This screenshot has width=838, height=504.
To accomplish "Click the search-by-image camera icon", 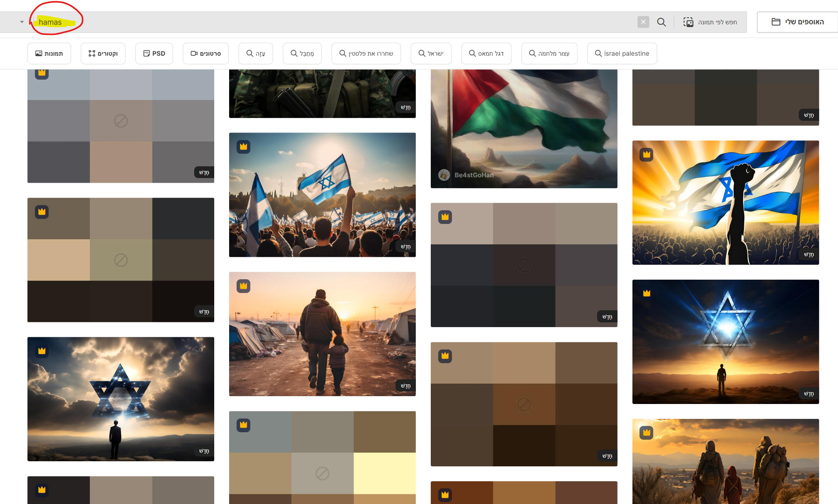I will 688,22.
